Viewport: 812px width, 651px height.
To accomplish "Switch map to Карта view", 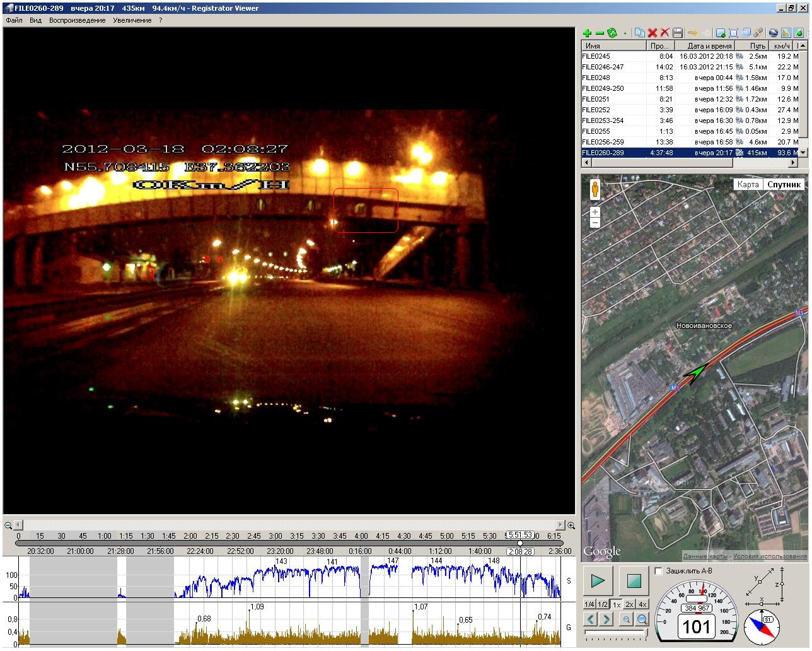I will (x=748, y=184).
